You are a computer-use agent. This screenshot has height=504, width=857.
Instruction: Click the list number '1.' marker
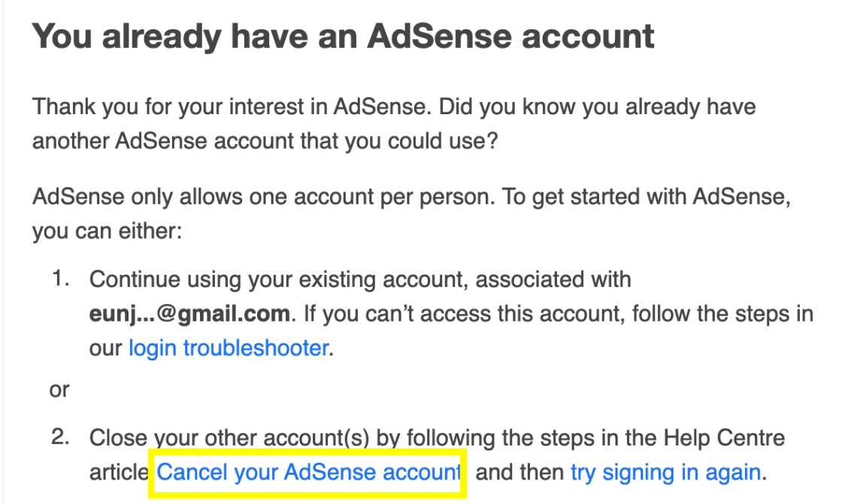[62, 279]
